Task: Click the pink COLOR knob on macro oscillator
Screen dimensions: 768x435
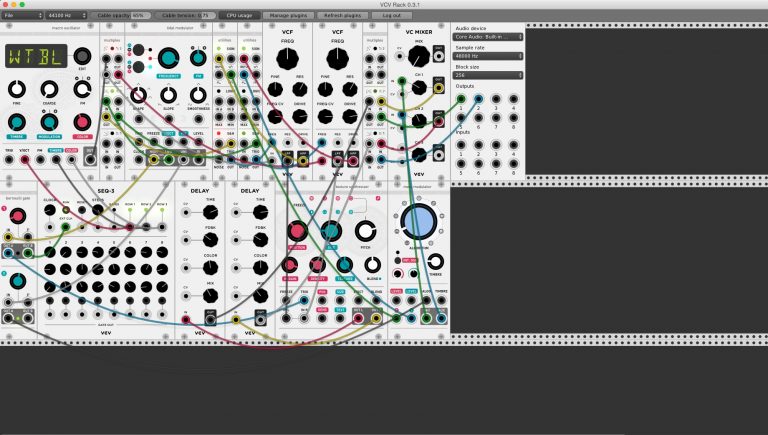Action: click(x=82, y=122)
